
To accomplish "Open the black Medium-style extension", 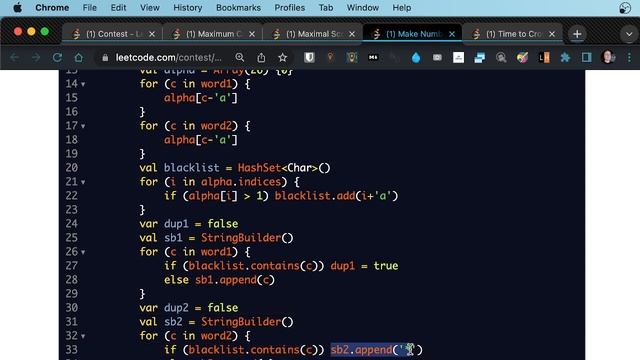I will pos(373,58).
